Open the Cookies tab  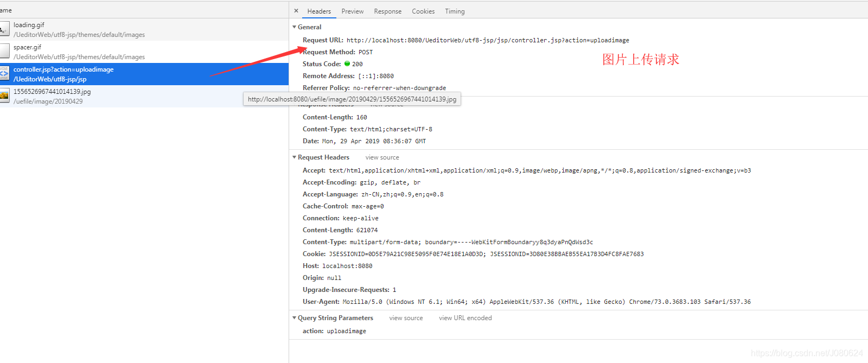(423, 11)
